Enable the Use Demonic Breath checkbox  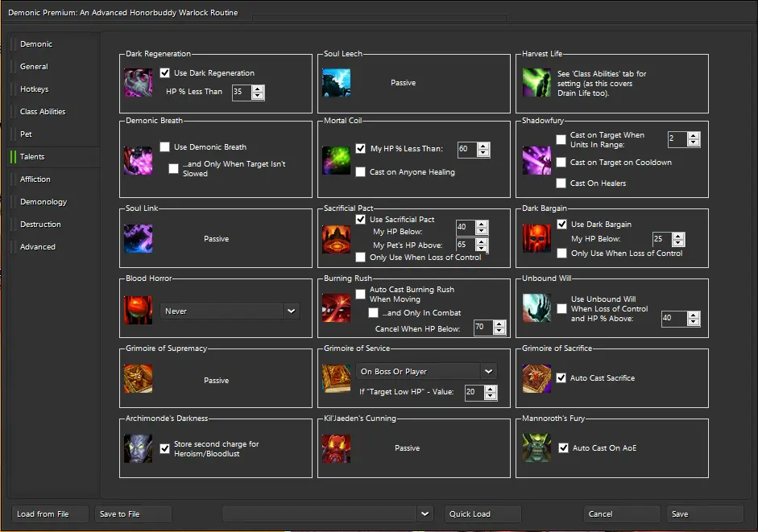pos(165,147)
